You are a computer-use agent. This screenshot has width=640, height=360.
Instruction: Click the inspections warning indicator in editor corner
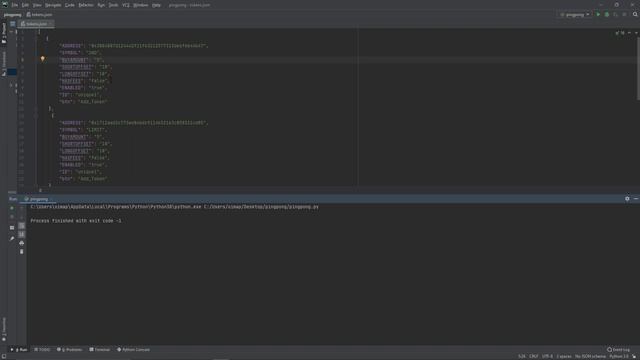(x=620, y=33)
